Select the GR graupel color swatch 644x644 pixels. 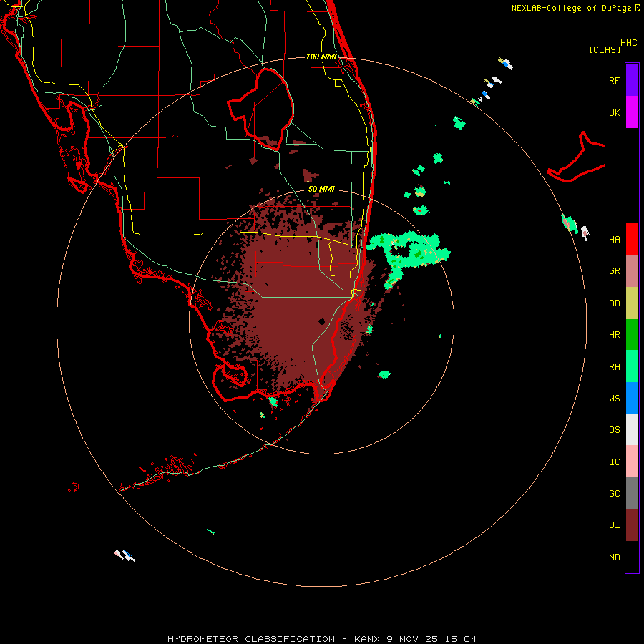(632, 270)
